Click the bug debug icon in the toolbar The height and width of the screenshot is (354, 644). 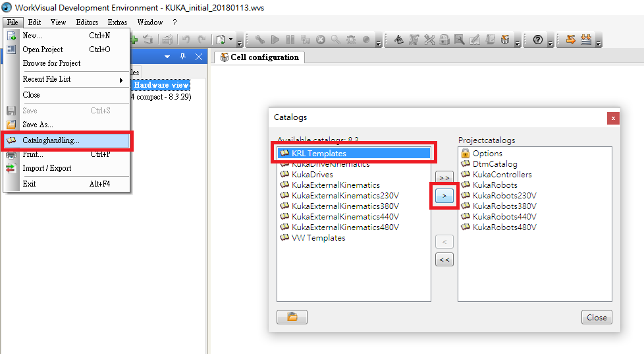pyautogui.click(x=351, y=40)
